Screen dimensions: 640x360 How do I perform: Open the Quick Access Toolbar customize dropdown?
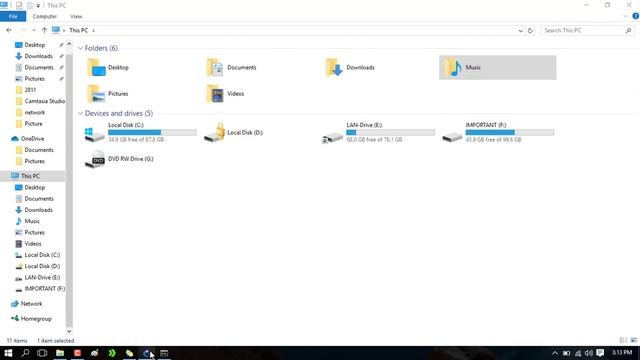(x=38, y=6)
